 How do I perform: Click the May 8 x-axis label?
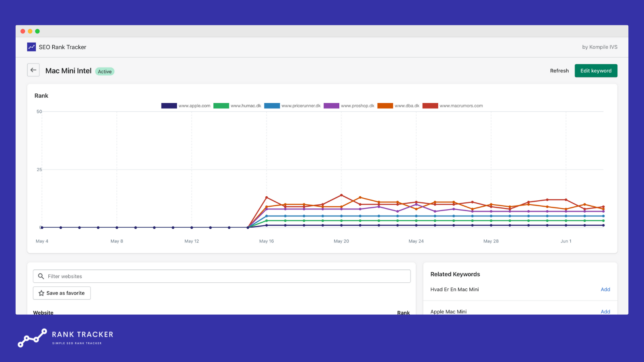tap(117, 241)
